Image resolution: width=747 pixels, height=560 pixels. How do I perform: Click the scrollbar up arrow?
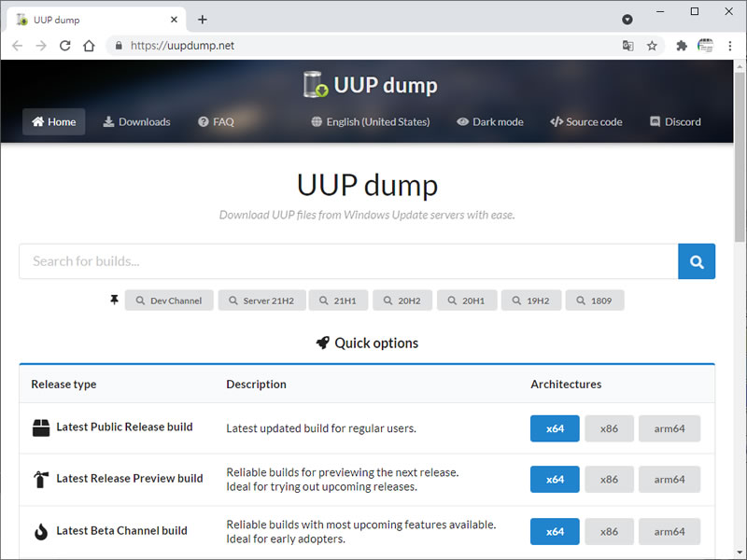tap(740, 65)
